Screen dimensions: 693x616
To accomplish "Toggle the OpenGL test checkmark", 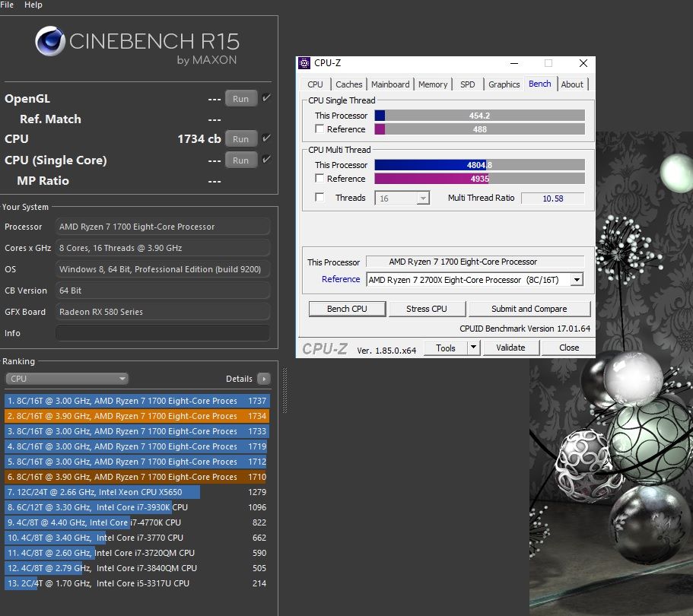I will pyautogui.click(x=266, y=98).
